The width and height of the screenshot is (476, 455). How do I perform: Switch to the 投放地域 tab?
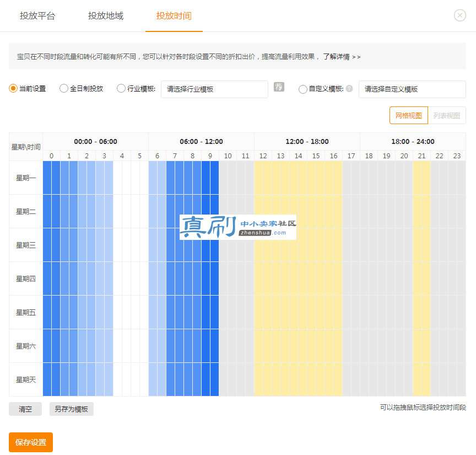(x=106, y=16)
